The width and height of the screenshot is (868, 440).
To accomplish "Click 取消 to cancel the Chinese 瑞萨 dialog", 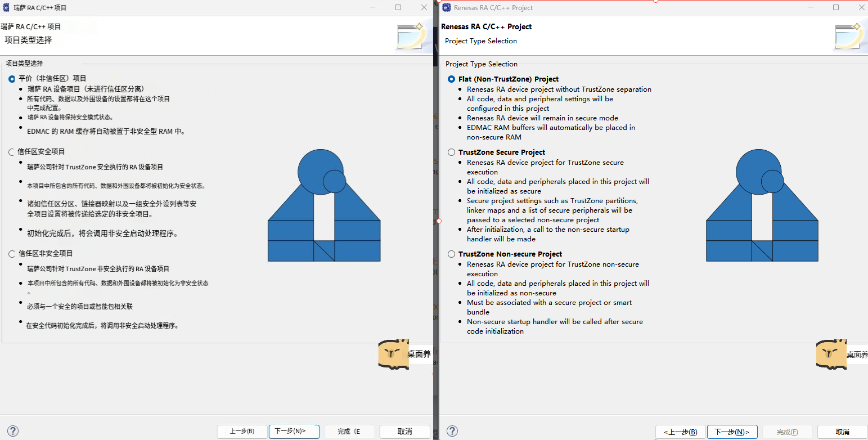I will pyautogui.click(x=404, y=432).
